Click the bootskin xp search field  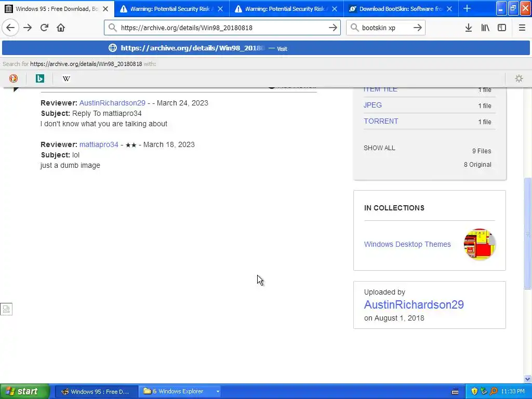(x=385, y=28)
